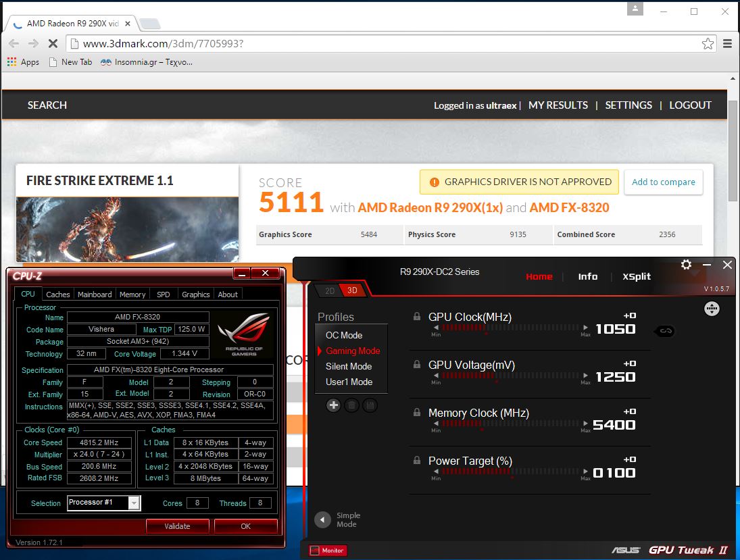Open the Info section in GPU Tweak
The image size is (740, 560).
pos(587,276)
